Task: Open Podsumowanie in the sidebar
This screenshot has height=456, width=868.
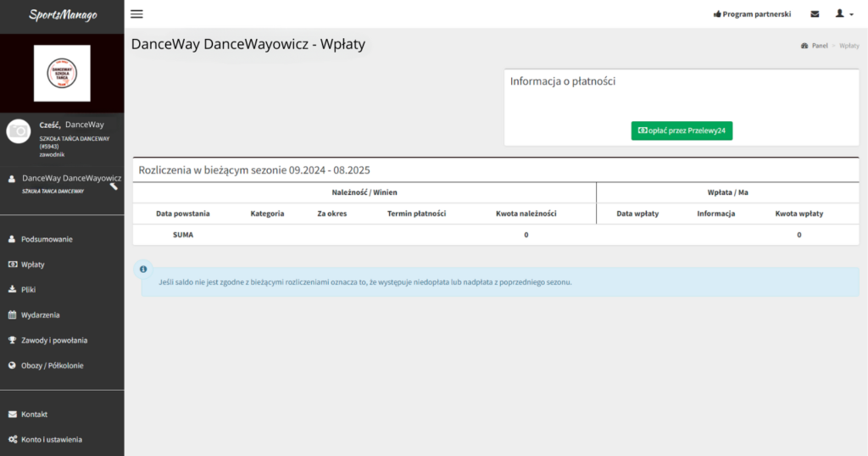Action: (47, 239)
